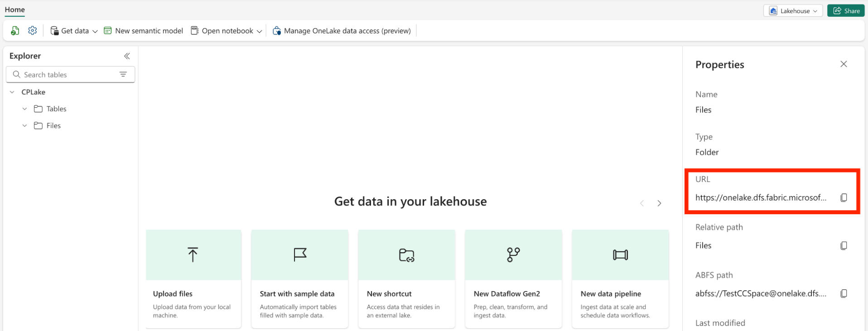Image resolution: width=868 pixels, height=331 pixels.
Task: Open the Lakehouse mode dropdown
Action: coord(793,11)
